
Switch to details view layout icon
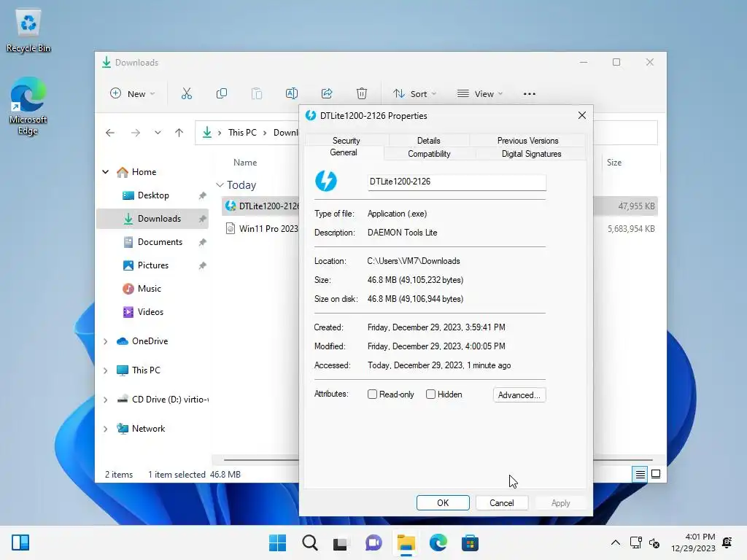pos(640,474)
